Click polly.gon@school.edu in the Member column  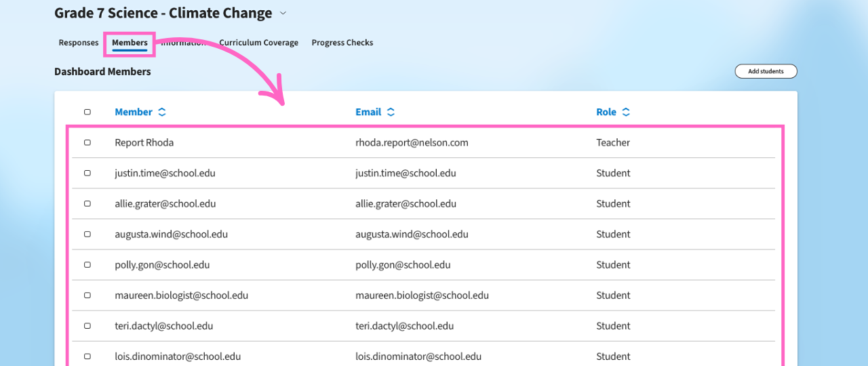tap(162, 264)
